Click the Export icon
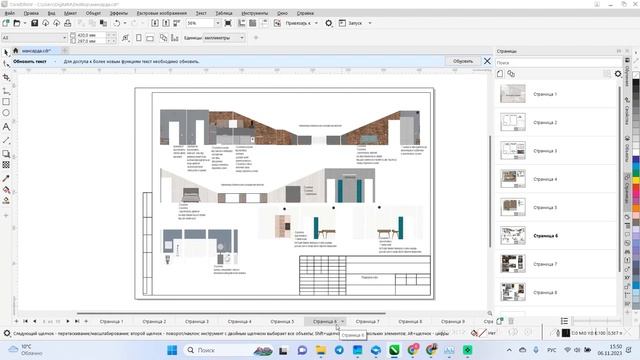This screenshot has width=640, height=360. point(166,23)
